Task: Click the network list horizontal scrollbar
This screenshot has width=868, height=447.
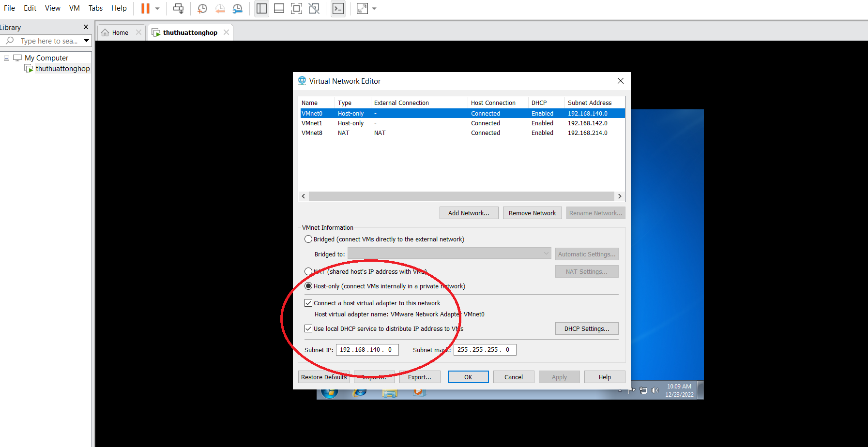Action: (x=461, y=196)
